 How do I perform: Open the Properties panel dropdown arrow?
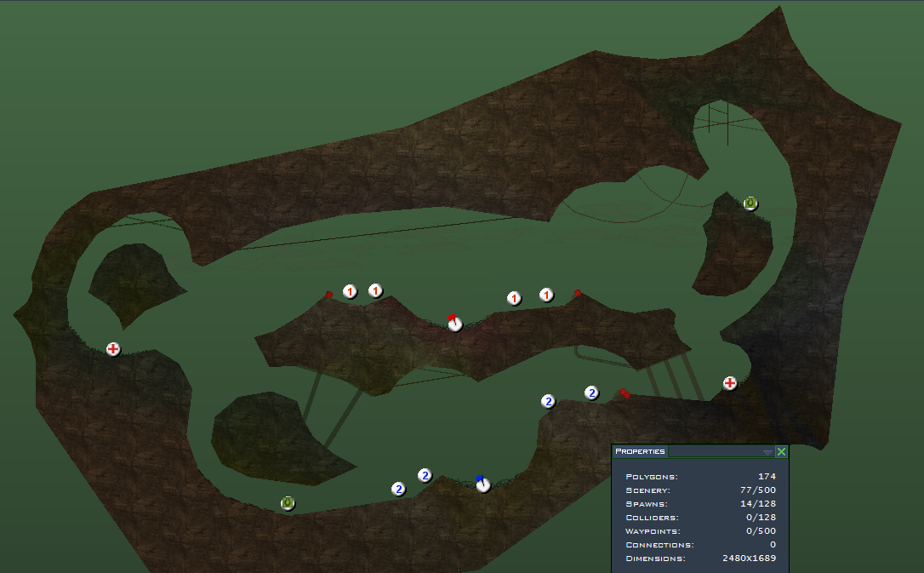pos(767,452)
